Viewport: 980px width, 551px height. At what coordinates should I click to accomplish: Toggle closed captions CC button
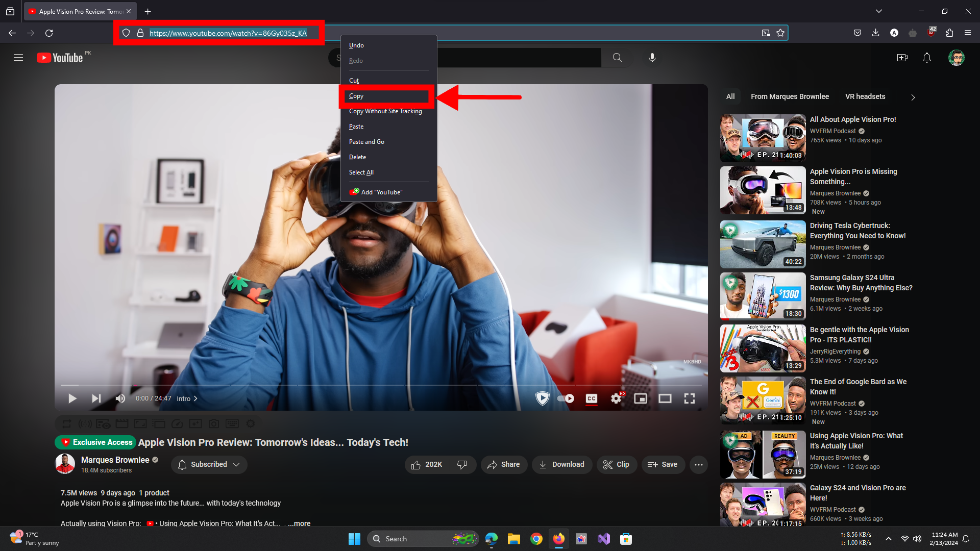pos(591,398)
